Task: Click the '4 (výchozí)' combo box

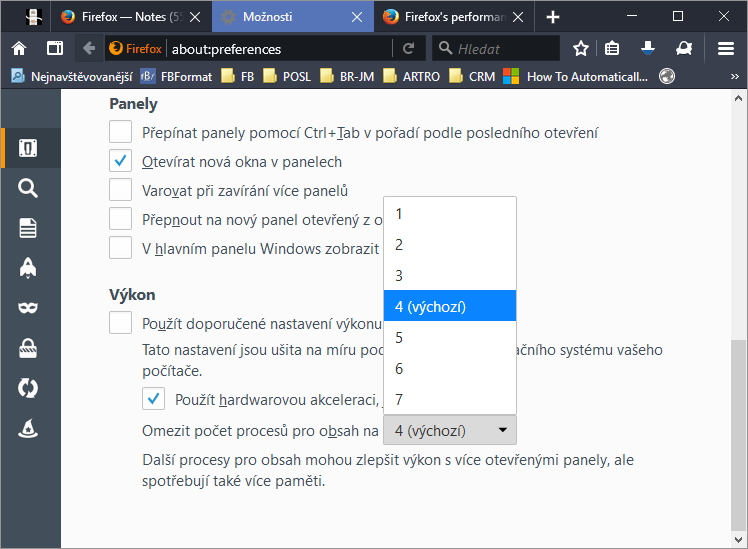Action: coord(450,431)
